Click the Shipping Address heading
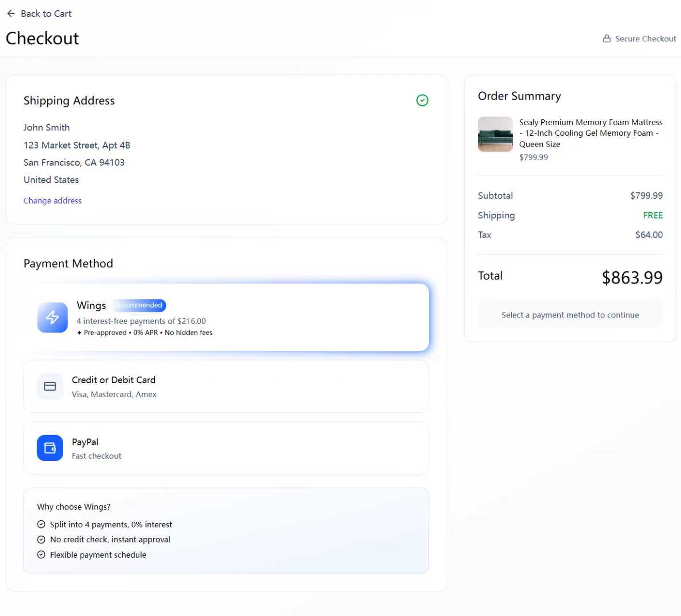This screenshot has width=681, height=616. [x=69, y=101]
